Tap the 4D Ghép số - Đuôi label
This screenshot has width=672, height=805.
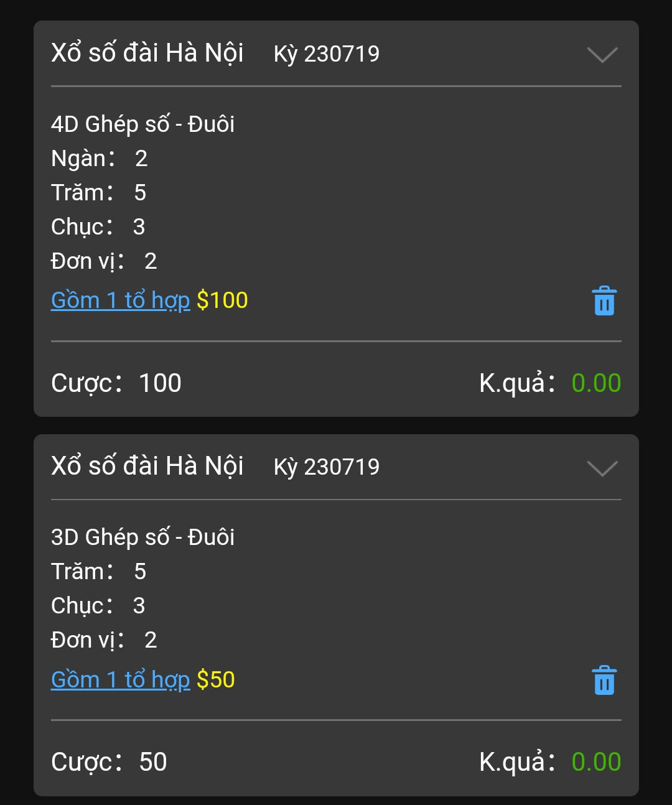click(x=143, y=124)
